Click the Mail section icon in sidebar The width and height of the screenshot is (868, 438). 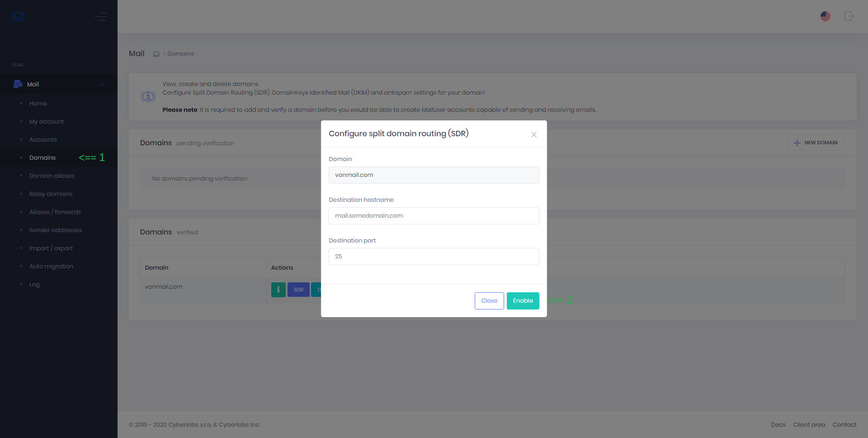pos(18,84)
